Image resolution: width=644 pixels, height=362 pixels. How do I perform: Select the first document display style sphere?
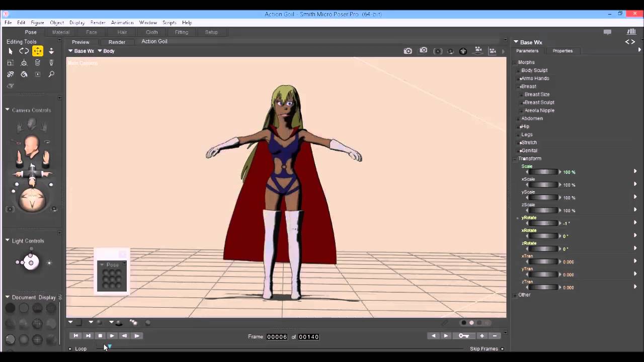pyautogui.click(x=10, y=308)
